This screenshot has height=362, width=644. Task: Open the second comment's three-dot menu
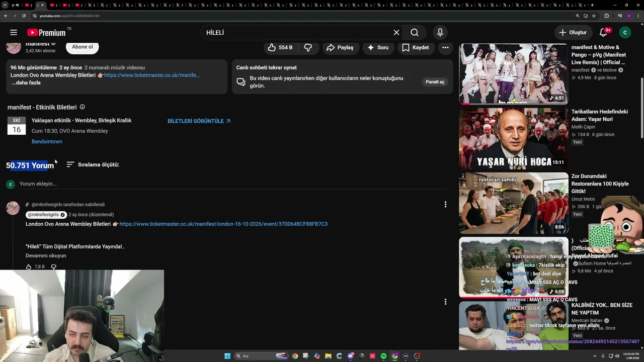coord(445,302)
